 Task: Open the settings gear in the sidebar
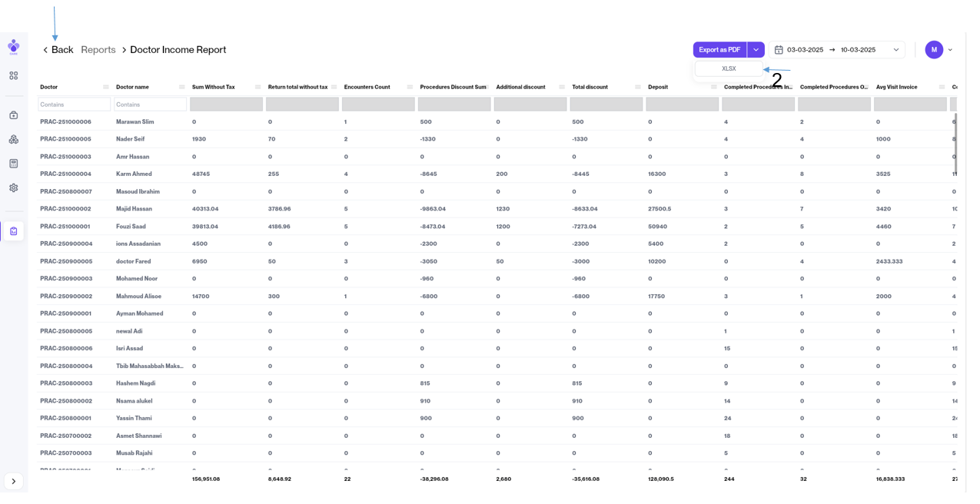[x=14, y=188]
